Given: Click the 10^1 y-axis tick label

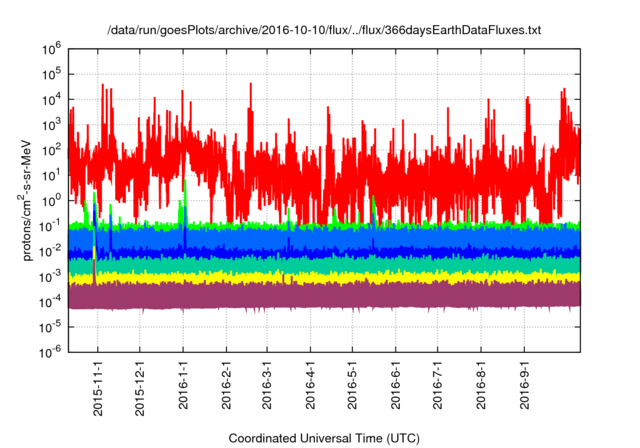Looking at the screenshot, I should pos(51,176).
